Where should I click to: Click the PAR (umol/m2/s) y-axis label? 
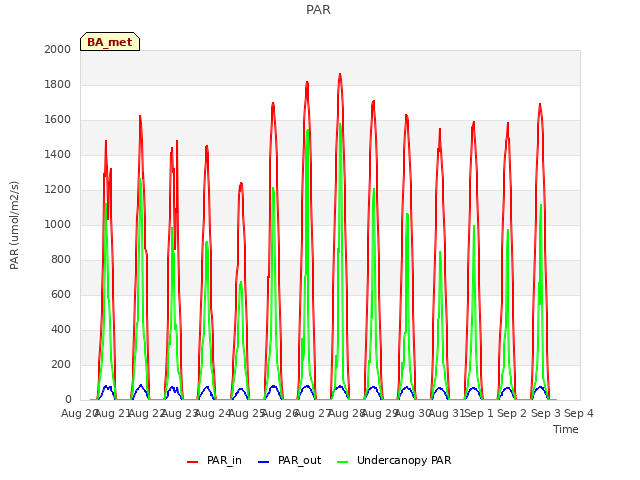point(14,225)
